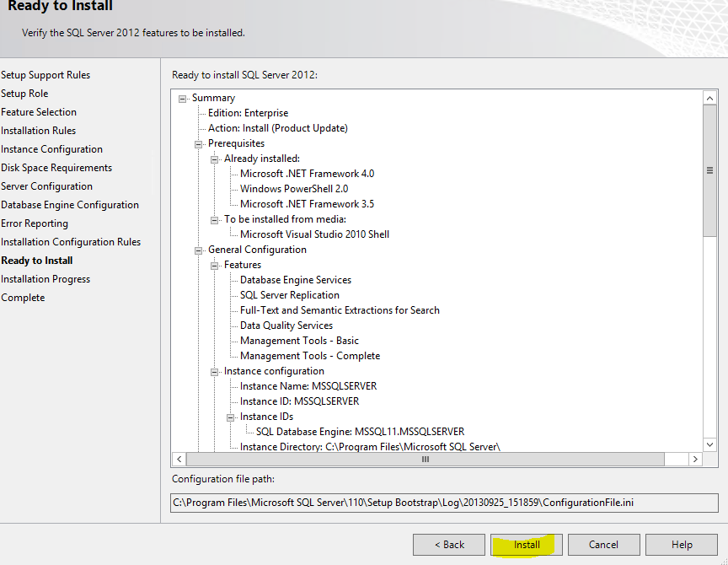
Task: Select 'Microsoft Visual Studio 2010 Shell' row
Action: pos(314,234)
